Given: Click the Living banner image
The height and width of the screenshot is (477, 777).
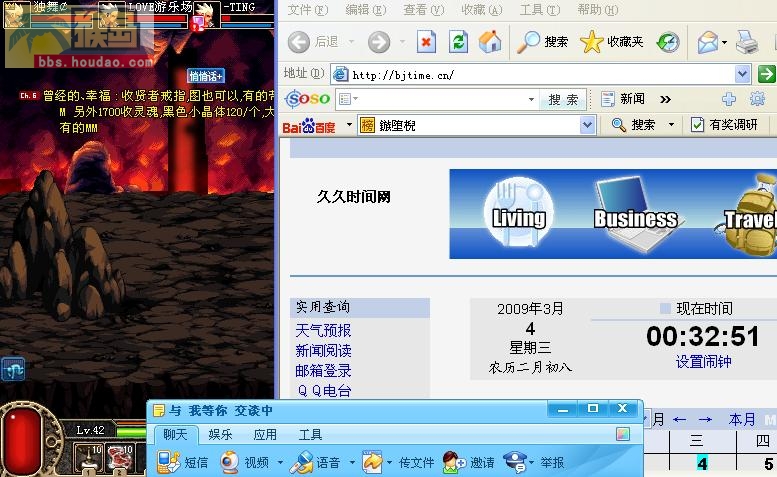Looking at the screenshot, I should click(x=518, y=213).
